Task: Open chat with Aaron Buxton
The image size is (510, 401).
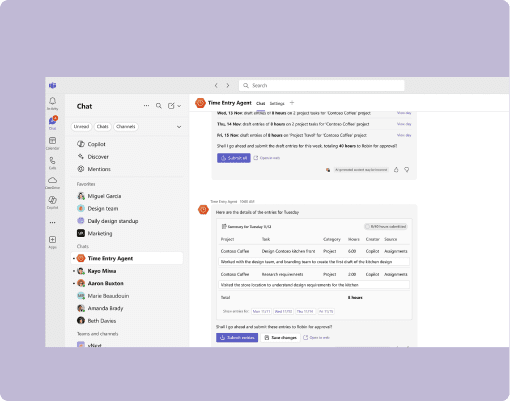Action: click(x=127, y=283)
